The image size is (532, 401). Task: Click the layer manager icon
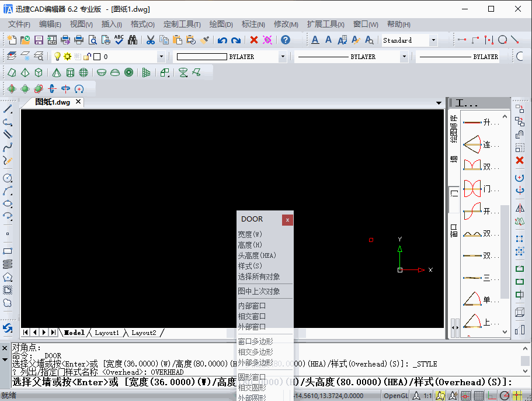pos(12,56)
